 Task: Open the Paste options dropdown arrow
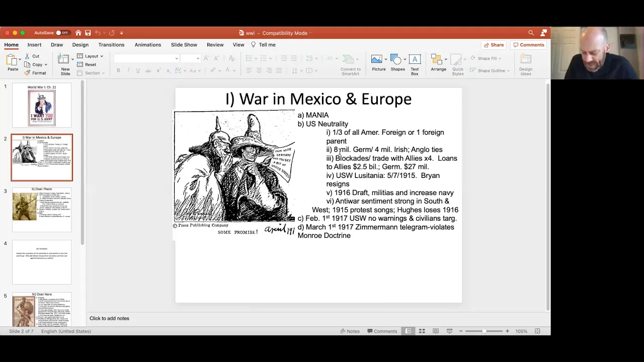click(x=20, y=60)
